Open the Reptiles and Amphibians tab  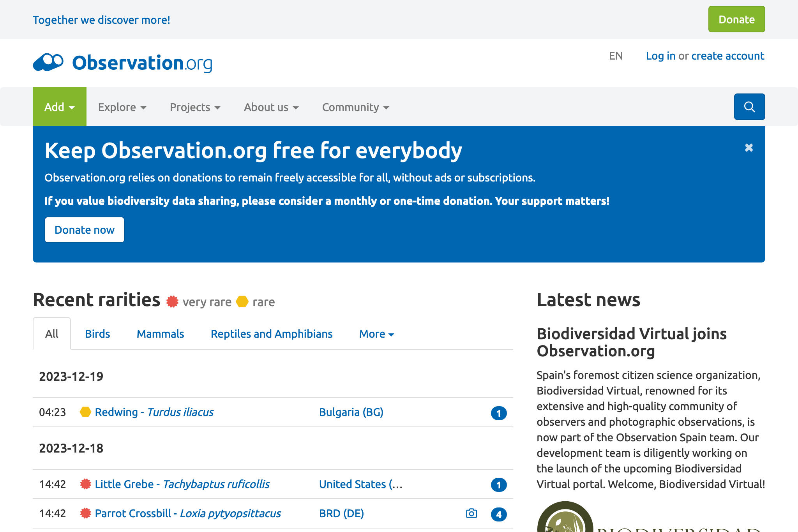tap(271, 334)
